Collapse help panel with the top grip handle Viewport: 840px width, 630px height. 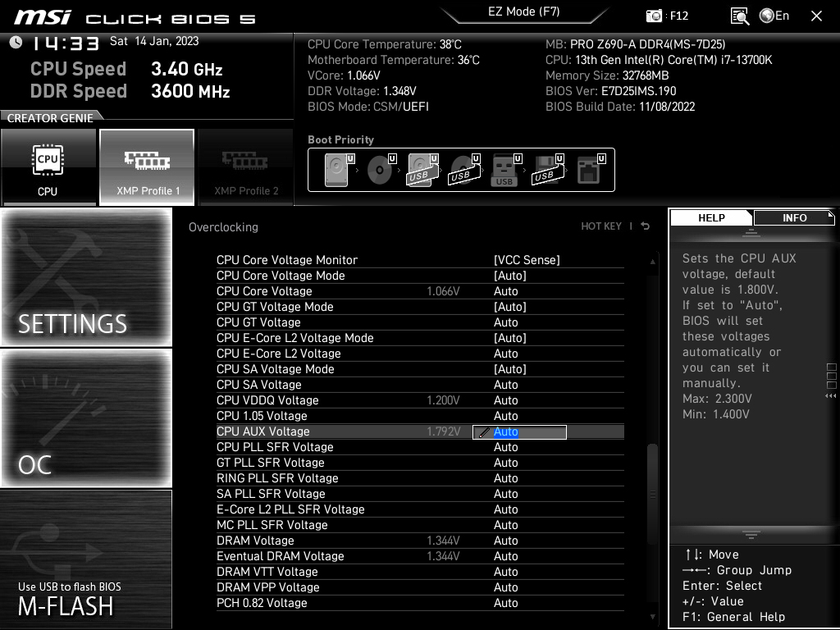click(x=751, y=232)
